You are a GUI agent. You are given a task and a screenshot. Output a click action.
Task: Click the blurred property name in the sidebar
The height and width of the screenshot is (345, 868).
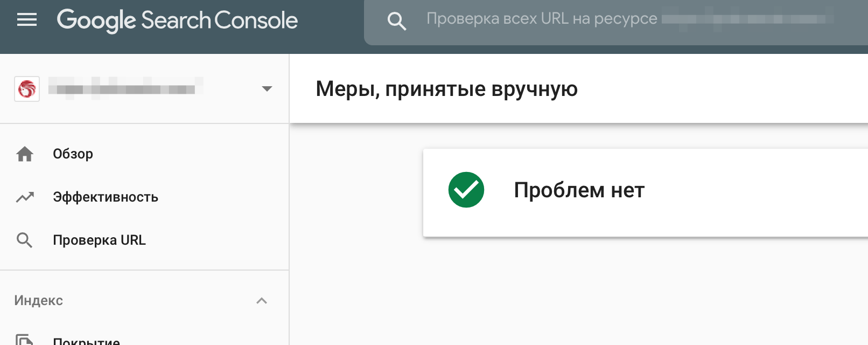click(125, 87)
